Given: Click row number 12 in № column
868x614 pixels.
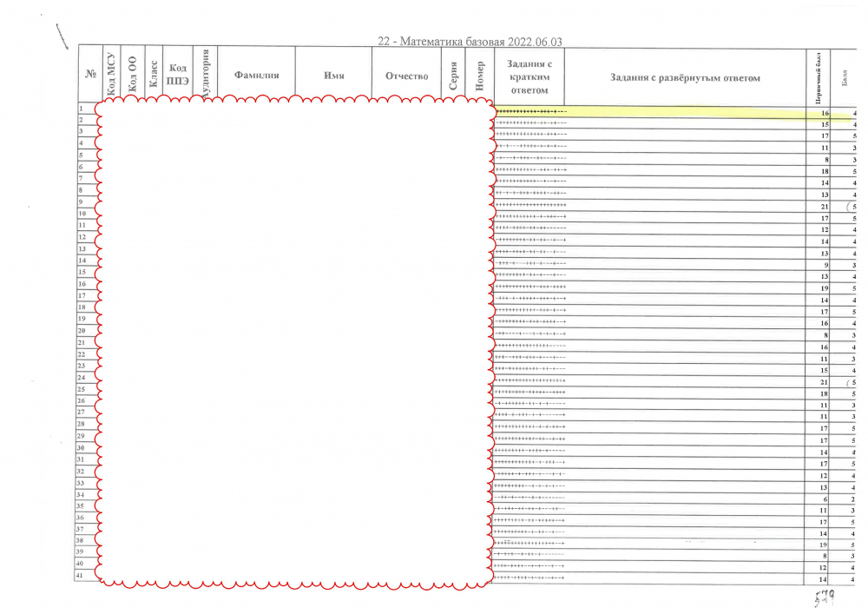Looking at the screenshot, I should pyautogui.click(x=82, y=237).
